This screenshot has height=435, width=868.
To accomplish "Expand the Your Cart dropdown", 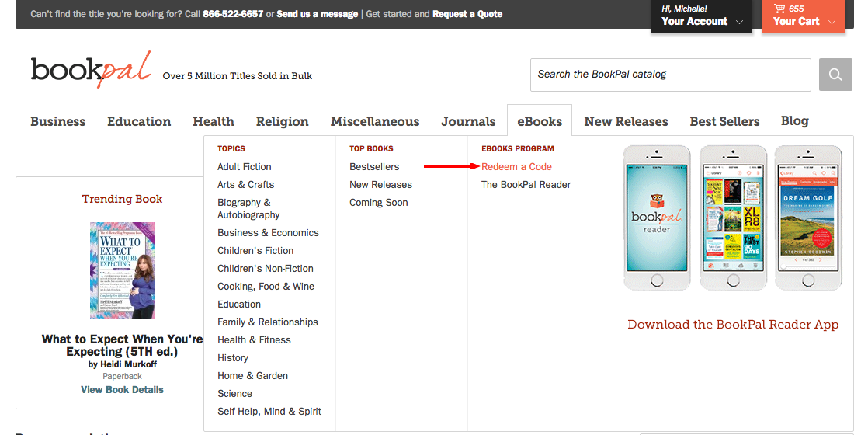I will coord(804,16).
